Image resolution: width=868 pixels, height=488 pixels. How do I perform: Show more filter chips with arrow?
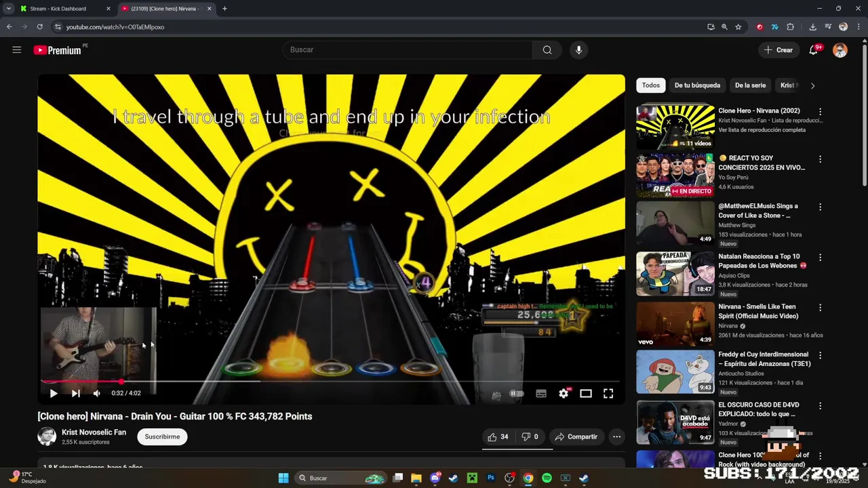(812, 85)
